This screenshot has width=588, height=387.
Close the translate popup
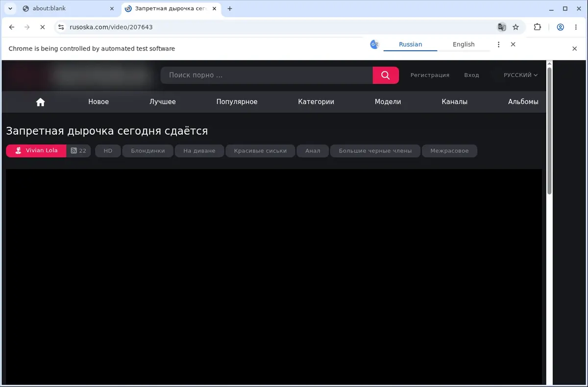point(513,45)
